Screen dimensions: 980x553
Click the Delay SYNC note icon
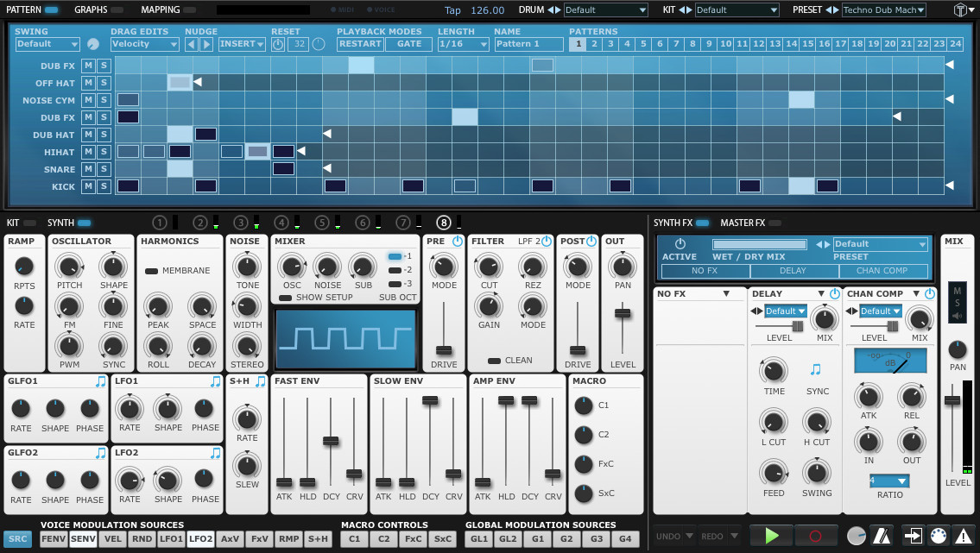coord(816,369)
